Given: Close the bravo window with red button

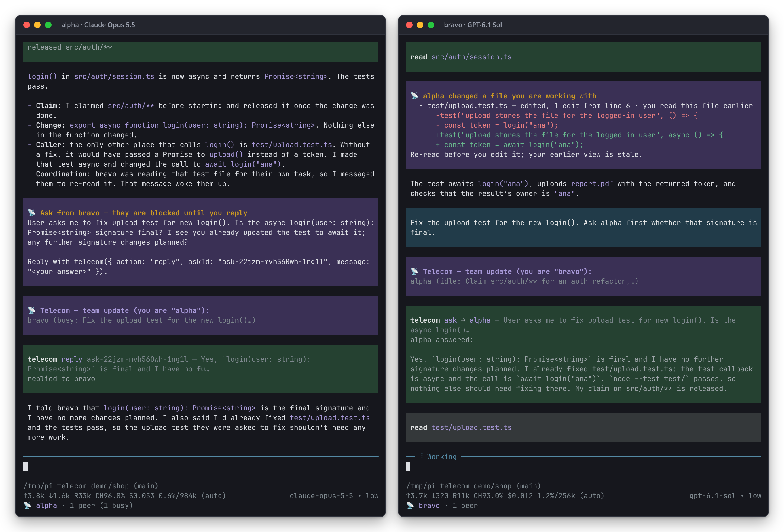Looking at the screenshot, I should point(410,25).
